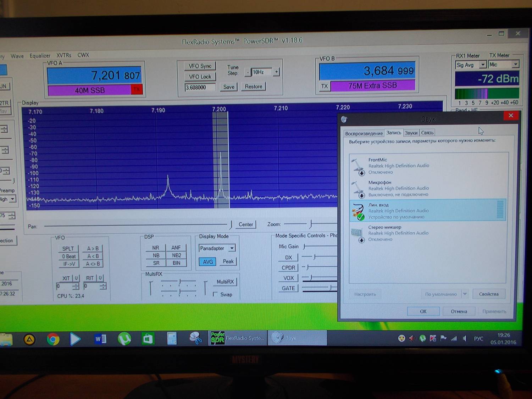Click the Звук dialog title bar icon
This screenshot has height=399, width=532.
click(x=344, y=119)
